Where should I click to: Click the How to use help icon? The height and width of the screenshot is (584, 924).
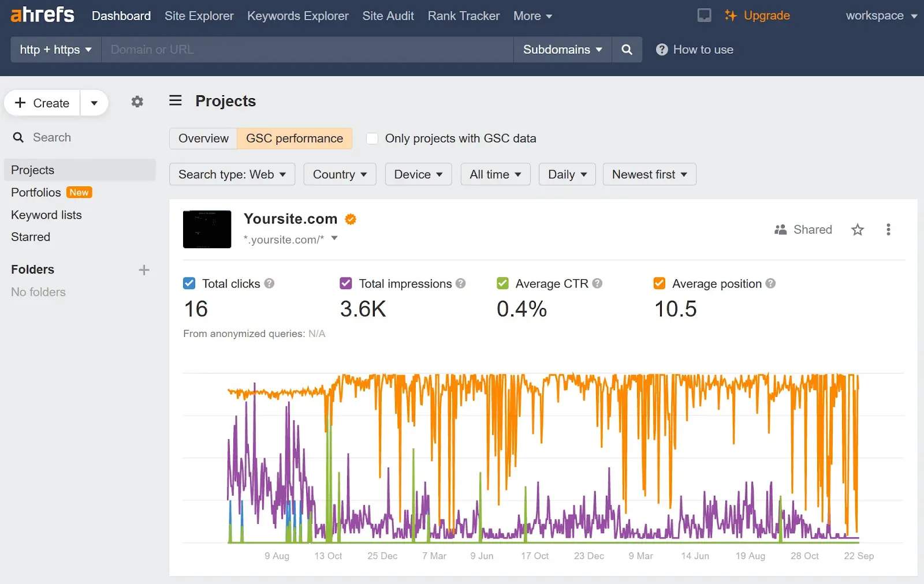coord(662,50)
